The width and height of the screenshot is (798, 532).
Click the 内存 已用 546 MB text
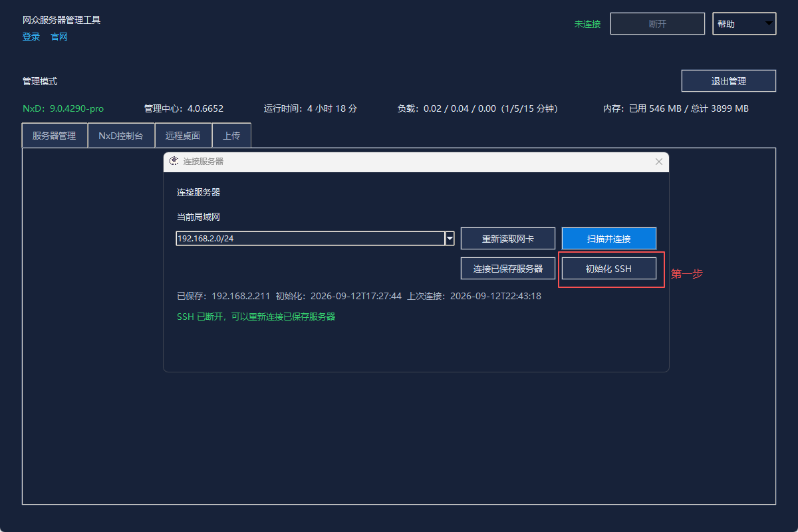point(676,108)
